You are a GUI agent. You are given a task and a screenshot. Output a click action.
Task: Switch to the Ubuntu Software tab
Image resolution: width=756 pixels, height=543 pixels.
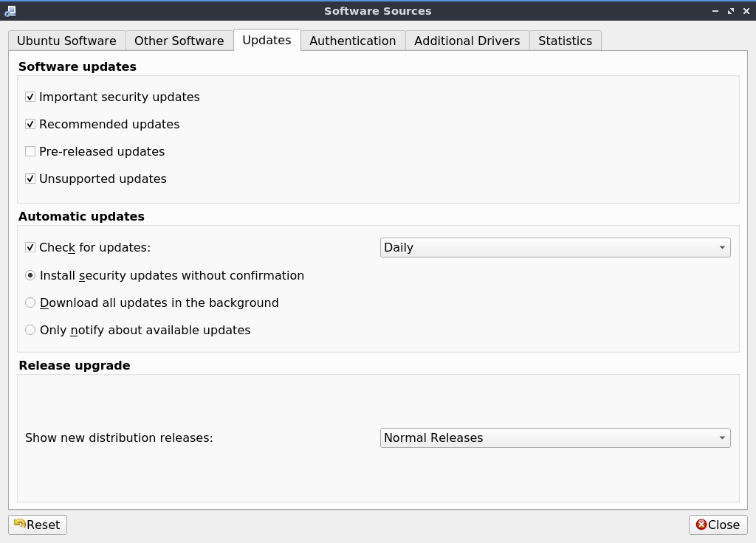point(66,41)
